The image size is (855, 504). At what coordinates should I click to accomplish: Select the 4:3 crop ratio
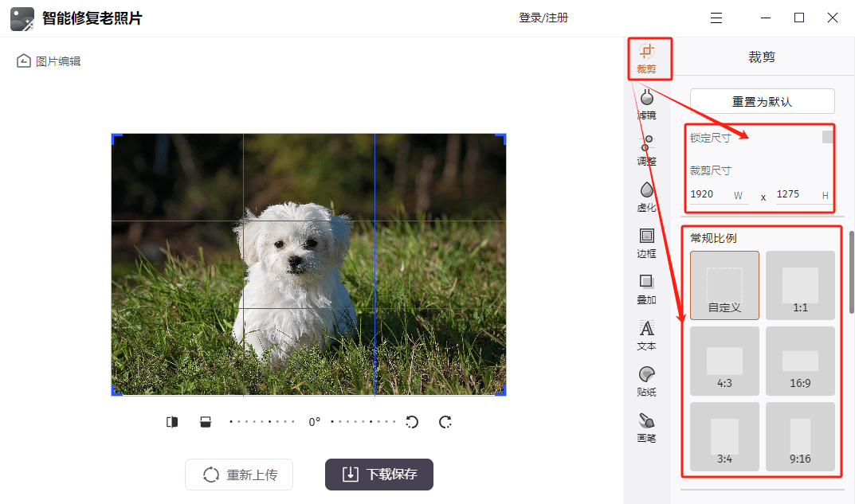coord(724,361)
